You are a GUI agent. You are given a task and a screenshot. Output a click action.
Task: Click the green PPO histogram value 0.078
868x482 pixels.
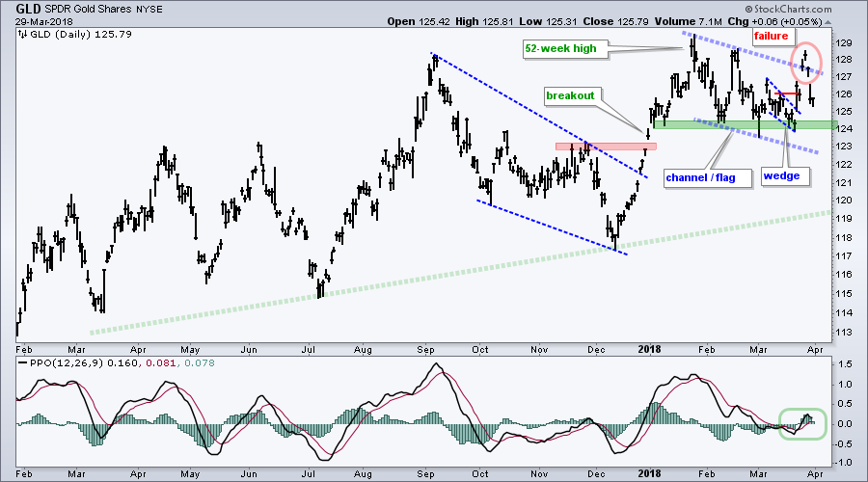tap(200, 363)
